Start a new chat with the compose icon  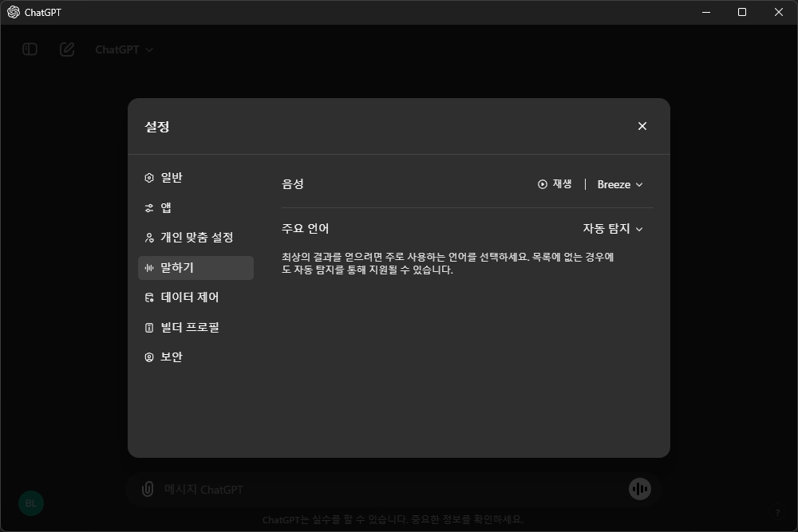point(67,49)
